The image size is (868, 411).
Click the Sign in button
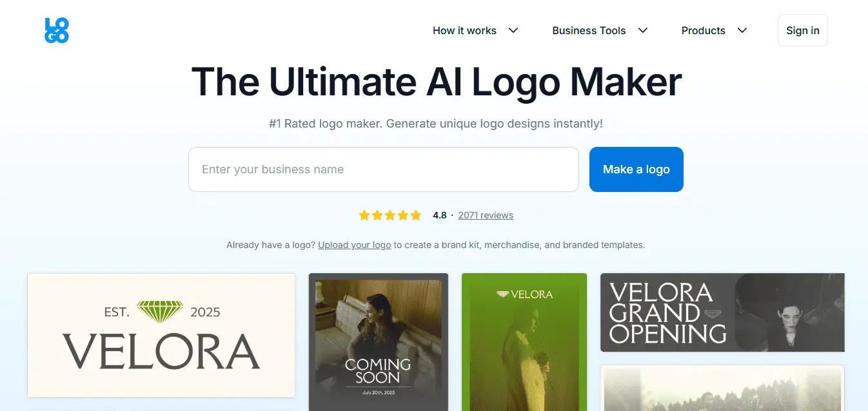pyautogui.click(x=802, y=30)
